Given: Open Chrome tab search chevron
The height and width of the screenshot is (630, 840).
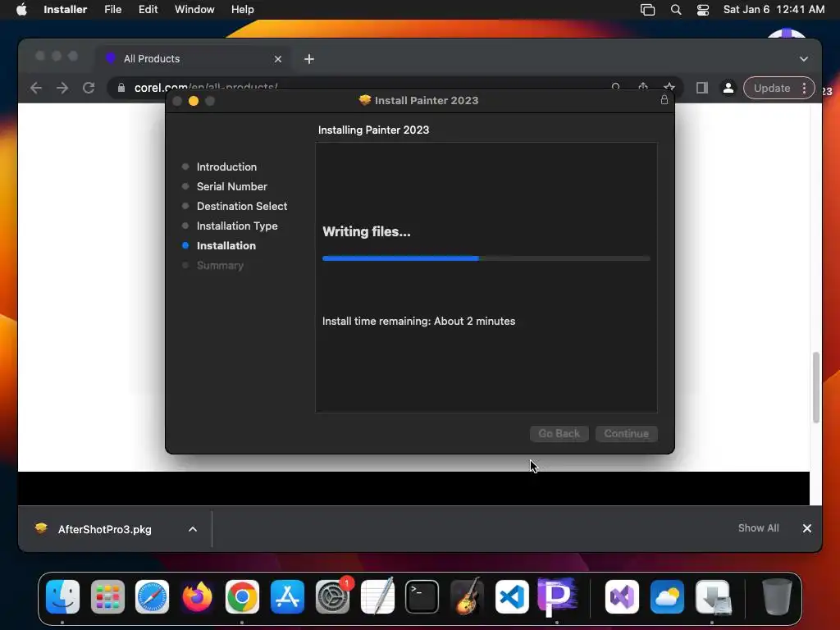Looking at the screenshot, I should tap(804, 59).
